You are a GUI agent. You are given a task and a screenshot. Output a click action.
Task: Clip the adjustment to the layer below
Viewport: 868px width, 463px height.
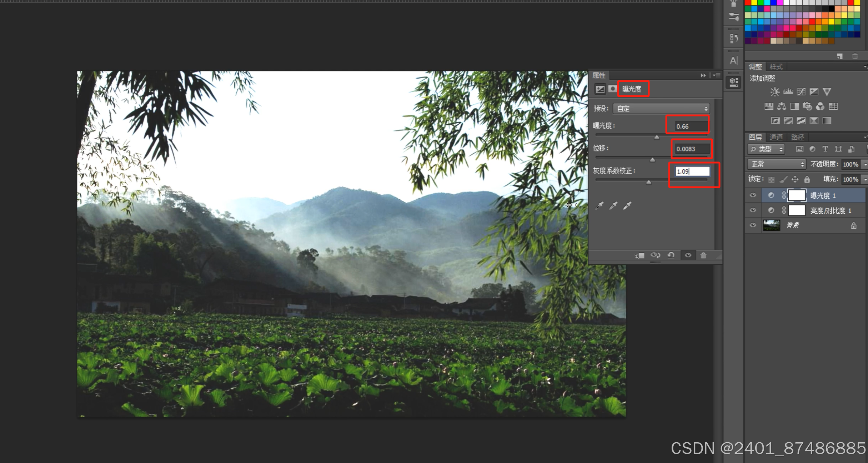[639, 255]
